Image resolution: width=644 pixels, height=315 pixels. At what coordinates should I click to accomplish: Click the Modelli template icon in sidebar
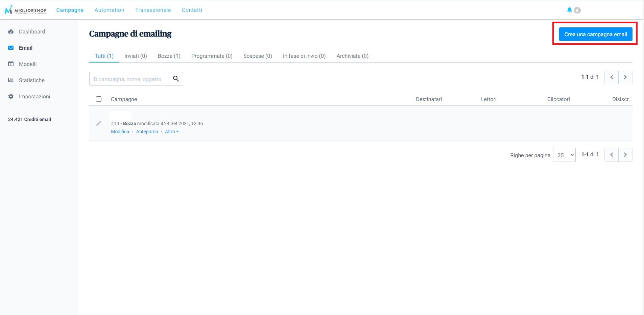[11, 64]
